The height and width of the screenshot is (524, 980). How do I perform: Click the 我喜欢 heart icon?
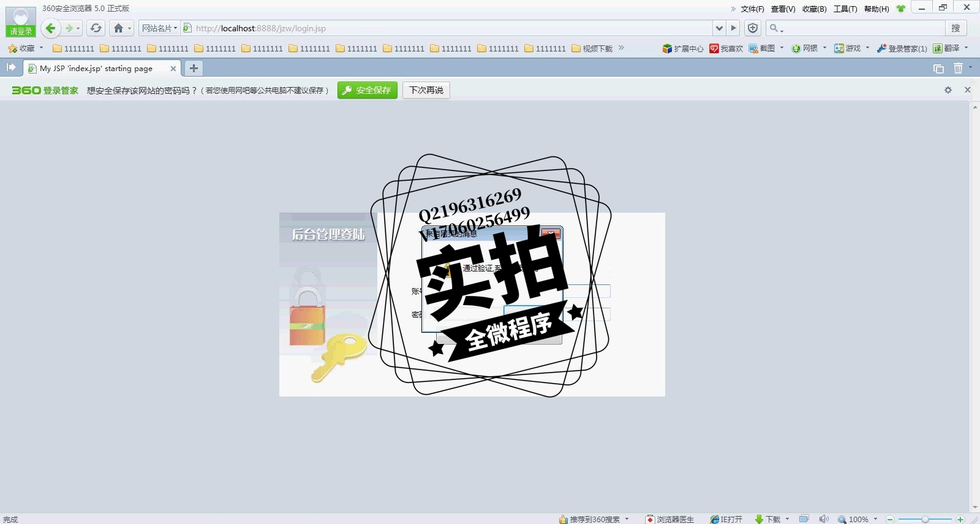[x=726, y=48]
